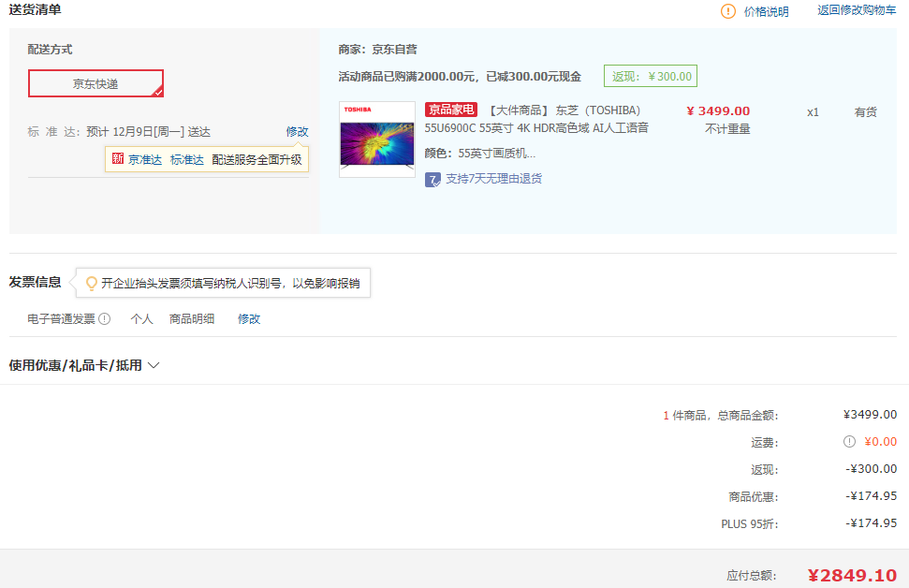Click 修改 in invoice information row

point(249,319)
